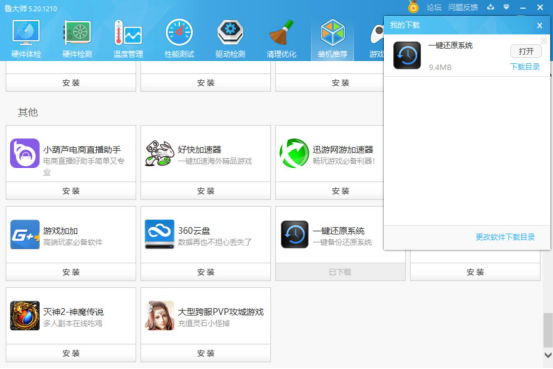Remove the 一键还原系统 item from downloads list
The image size is (553, 369).
(543, 40)
